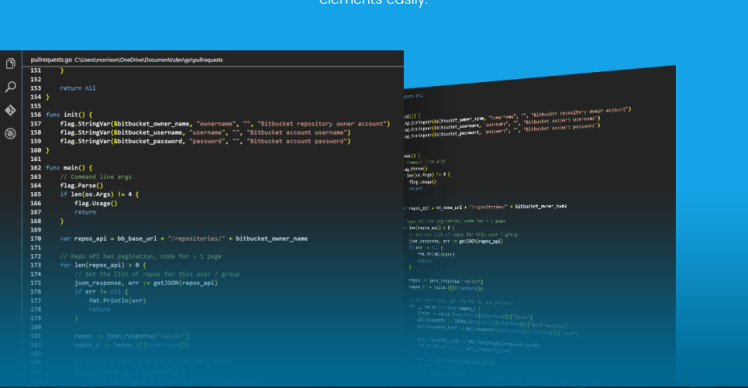
Task: Click '// Repo API has pagination' comment
Action: 141,256
